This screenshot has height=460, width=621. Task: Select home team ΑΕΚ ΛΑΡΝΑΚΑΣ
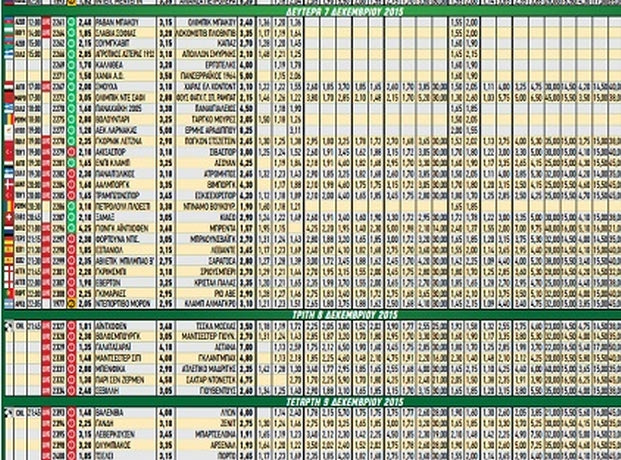pos(116,130)
